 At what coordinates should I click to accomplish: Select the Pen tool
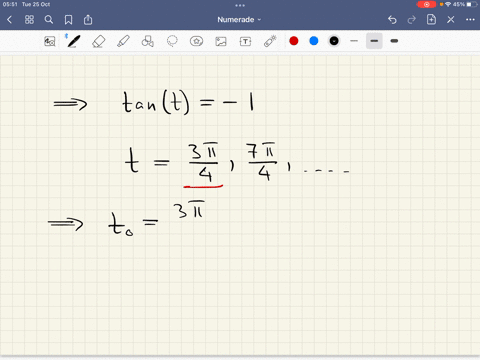click(73, 41)
